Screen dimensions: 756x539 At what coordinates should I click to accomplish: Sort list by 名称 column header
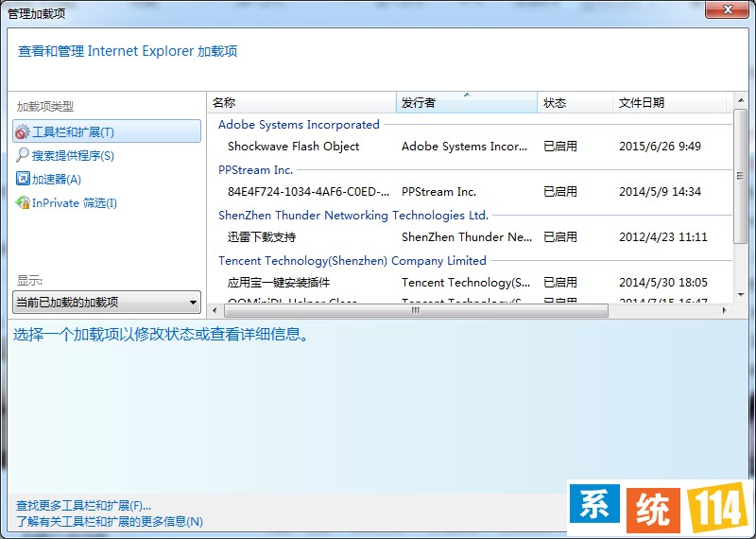[301, 103]
